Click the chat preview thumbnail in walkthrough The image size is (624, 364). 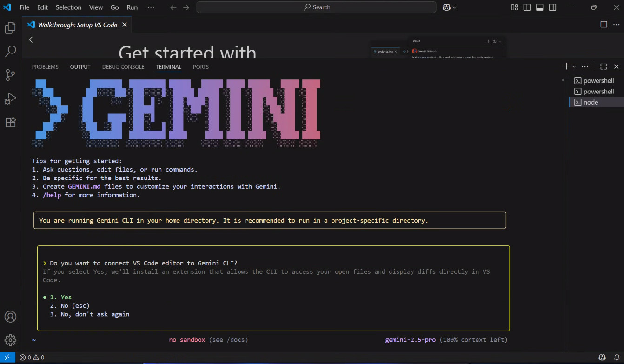tap(438, 47)
